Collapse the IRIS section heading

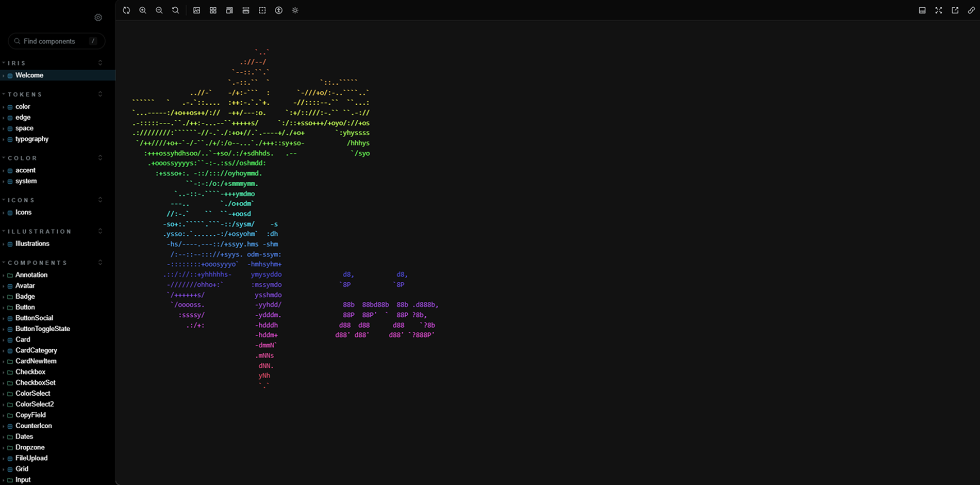point(16,63)
